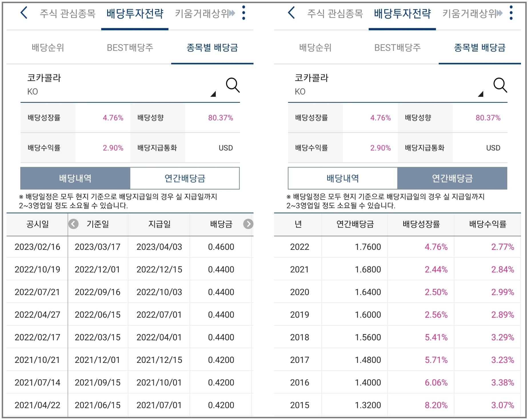529x420 pixels.
Task: Tap the 0.4600 dividend amount
Action: pyautogui.click(x=221, y=247)
